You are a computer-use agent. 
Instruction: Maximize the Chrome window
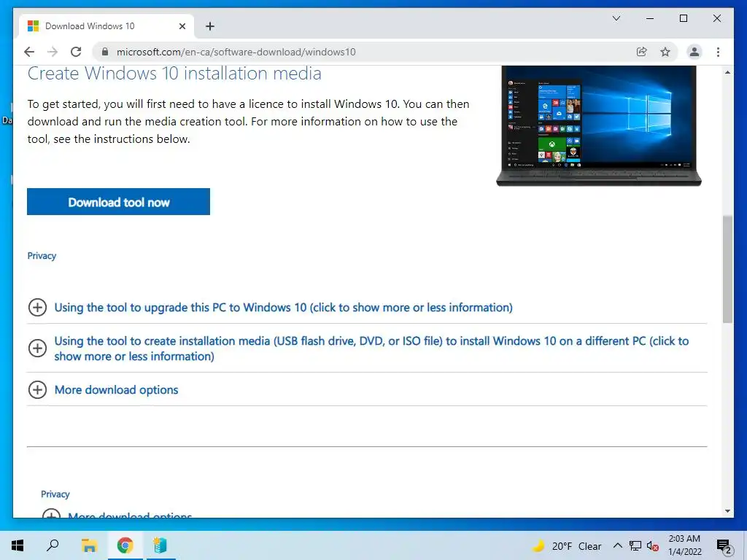pyautogui.click(x=683, y=18)
